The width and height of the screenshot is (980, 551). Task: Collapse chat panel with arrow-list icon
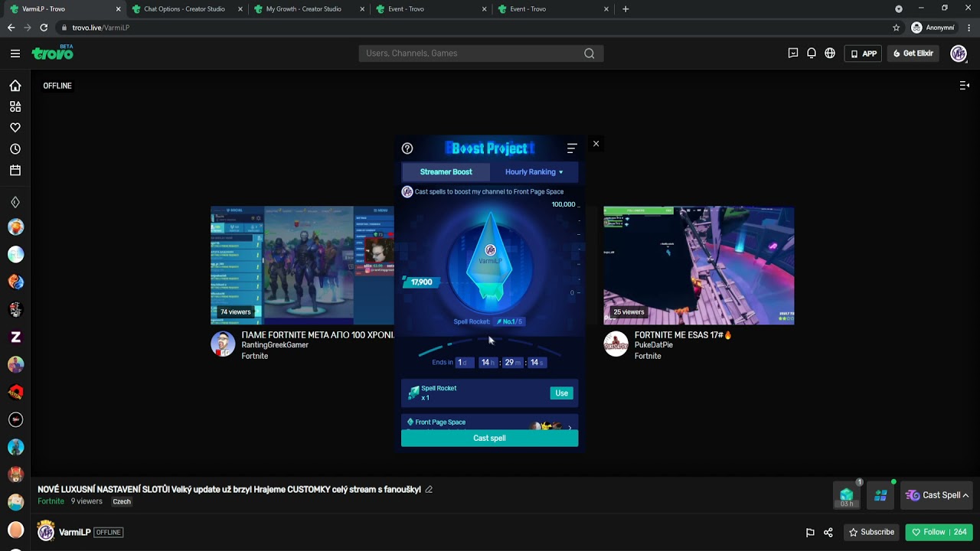(965, 86)
